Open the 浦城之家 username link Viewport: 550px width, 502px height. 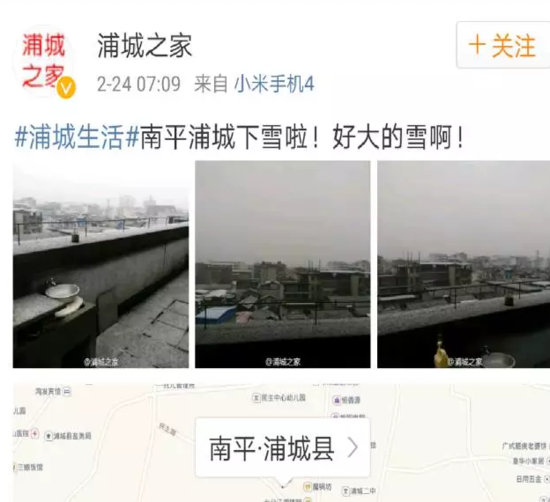pyautogui.click(x=145, y=46)
